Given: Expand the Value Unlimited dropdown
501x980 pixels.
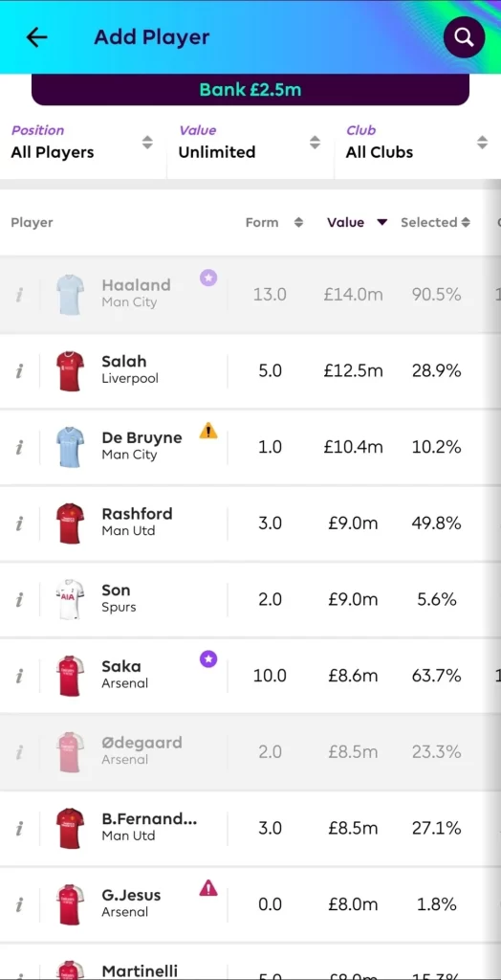Looking at the screenshot, I should coord(250,143).
